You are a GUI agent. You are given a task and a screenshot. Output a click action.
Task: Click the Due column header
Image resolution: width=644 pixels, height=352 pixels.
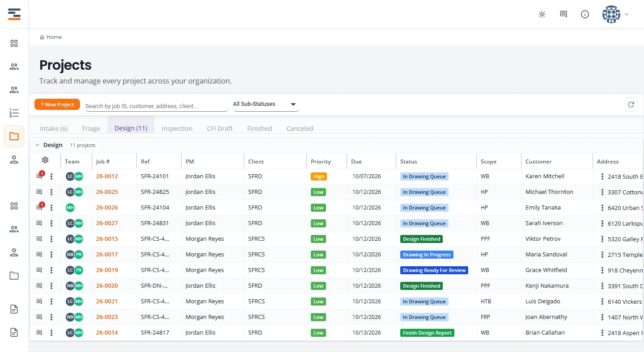click(356, 162)
